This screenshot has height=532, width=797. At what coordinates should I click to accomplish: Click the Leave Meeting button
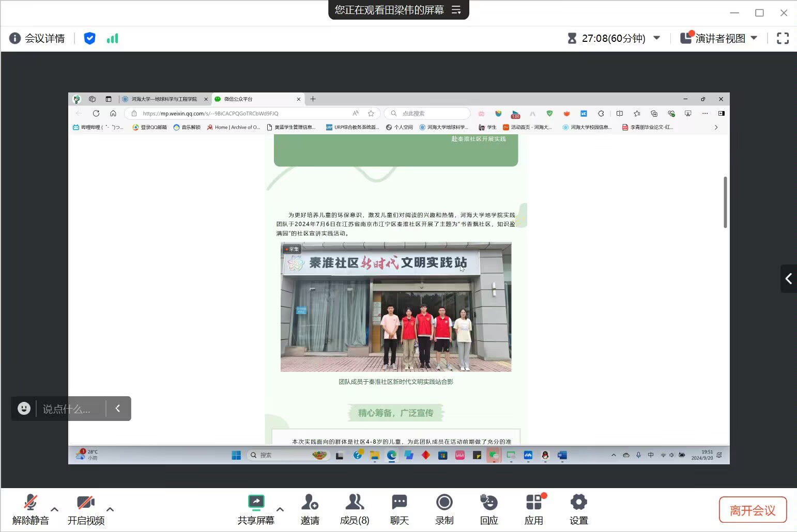753,510
